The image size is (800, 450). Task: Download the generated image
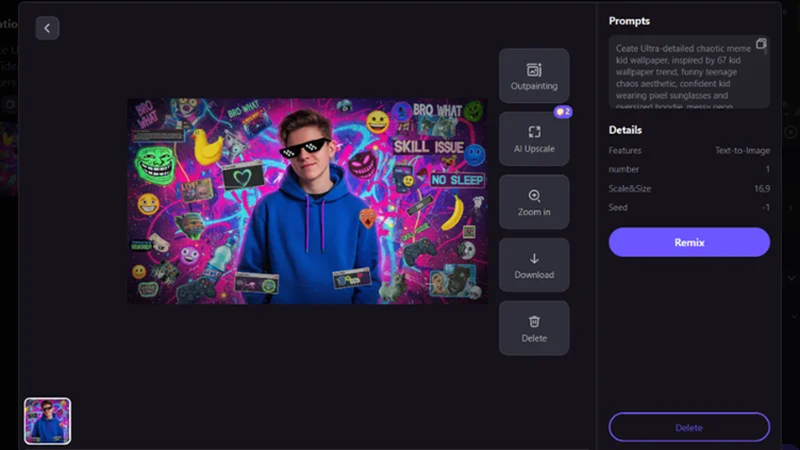pos(534,265)
